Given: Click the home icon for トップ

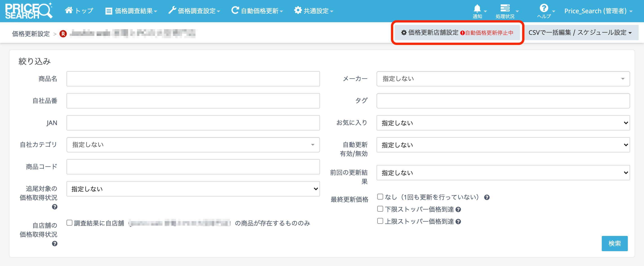Looking at the screenshot, I should click(69, 10).
